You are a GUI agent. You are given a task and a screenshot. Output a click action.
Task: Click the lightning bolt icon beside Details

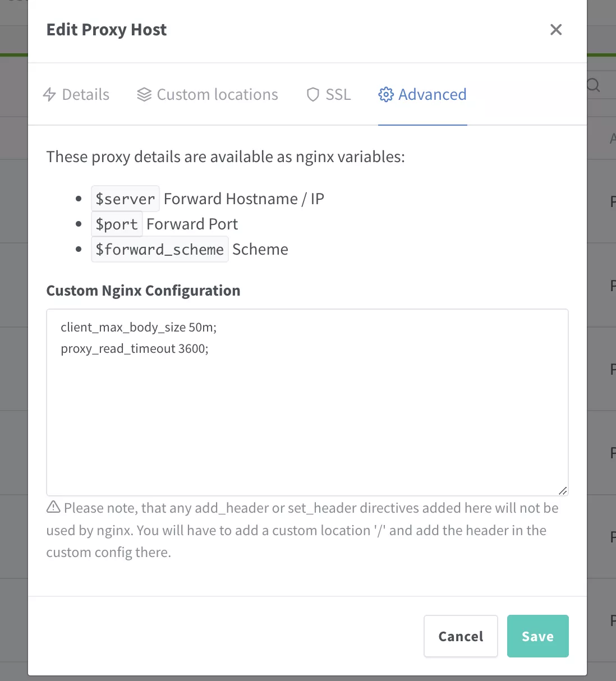click(49, 95)
